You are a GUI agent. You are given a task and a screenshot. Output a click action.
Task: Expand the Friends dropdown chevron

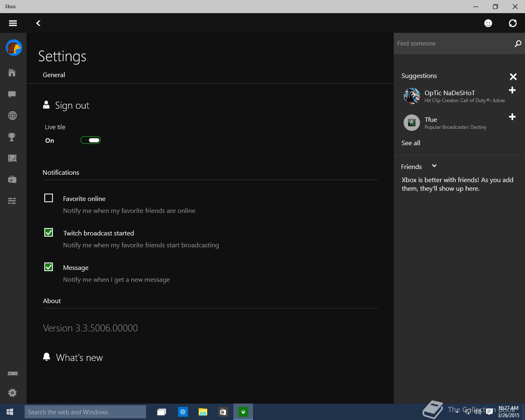point(434,166)
